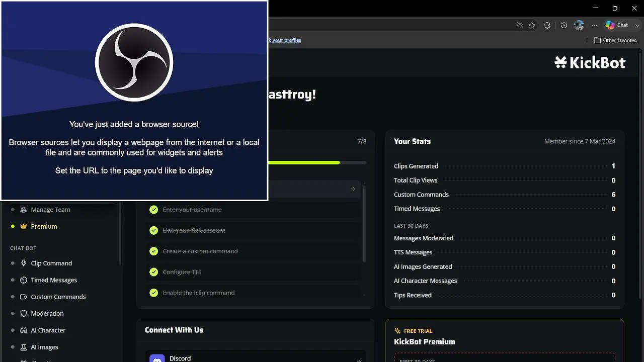Click the profiles link in favorites bar
The height and width of the screenshot is (362, 644).
(285, 40)
